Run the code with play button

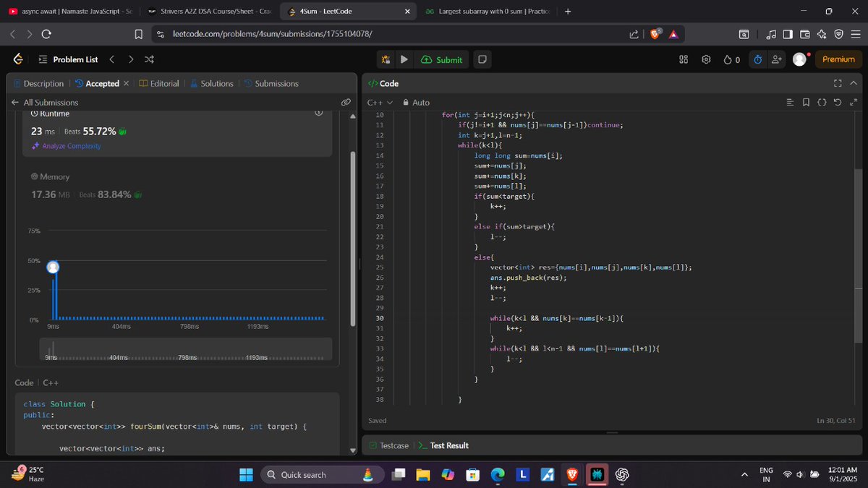tap(404, 59)
